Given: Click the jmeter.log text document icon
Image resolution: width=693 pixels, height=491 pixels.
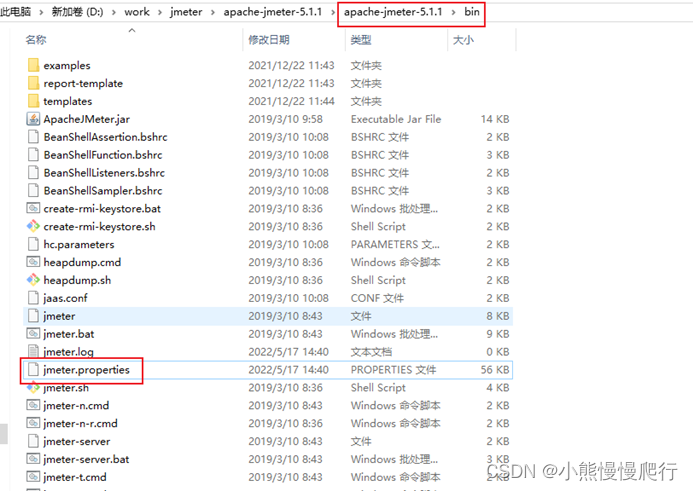Looking at the screenshot, I should coord(33,352).
